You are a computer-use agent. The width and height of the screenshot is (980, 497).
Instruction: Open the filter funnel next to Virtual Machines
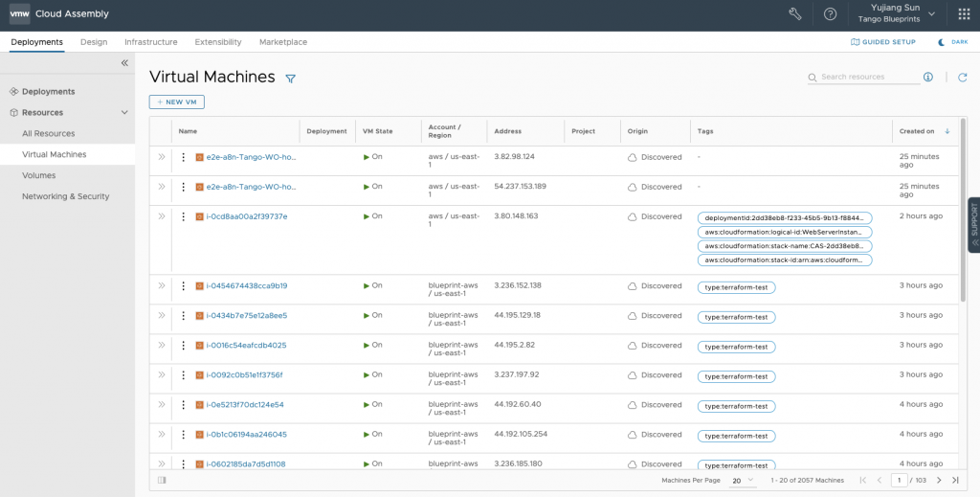pos(291,79)
